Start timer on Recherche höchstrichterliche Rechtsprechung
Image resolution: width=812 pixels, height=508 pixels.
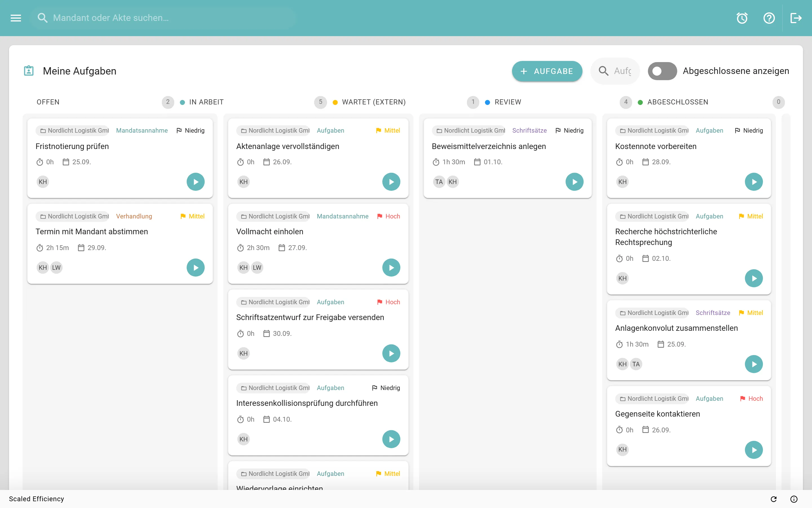pyautogui.click(x=754, y=278)
